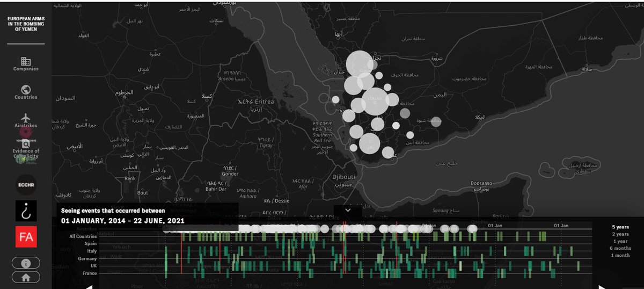644x289 pixels.
Task: Click the largest airstrike bubble near Najran border
Action: pos(360,63)
